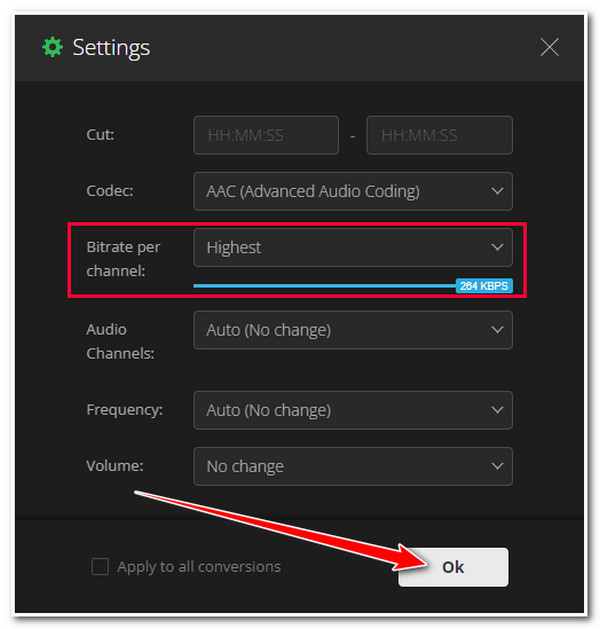Click the green Settings gear icon

[x=53, y=47]
